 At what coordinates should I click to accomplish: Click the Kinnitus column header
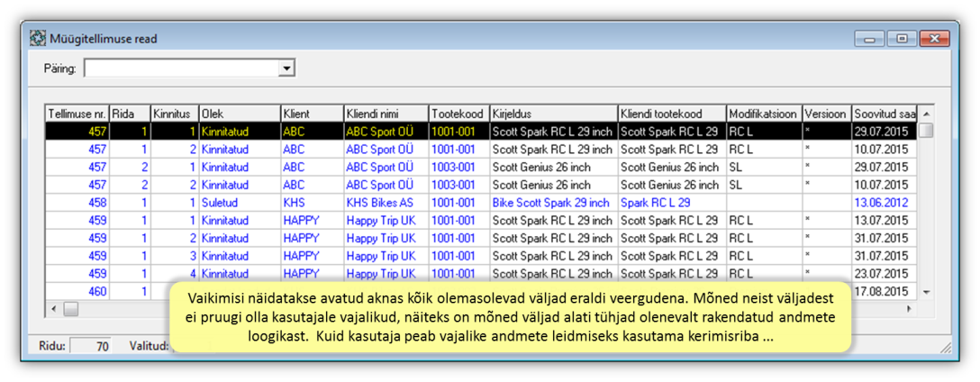[175, 114]
